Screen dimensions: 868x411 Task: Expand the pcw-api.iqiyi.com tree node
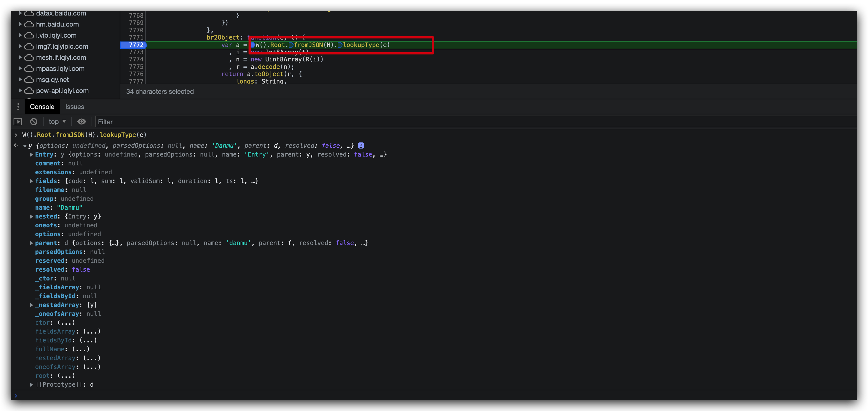tap(20, 91)
